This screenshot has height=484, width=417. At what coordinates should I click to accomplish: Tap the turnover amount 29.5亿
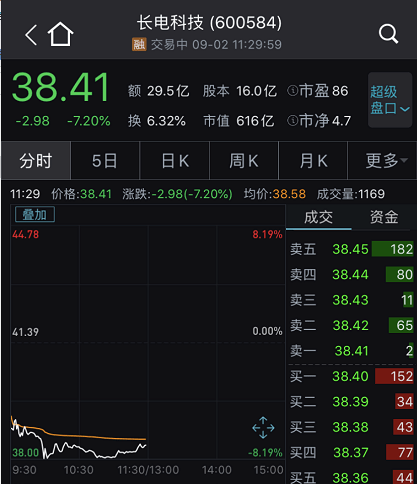click(168, 91)
